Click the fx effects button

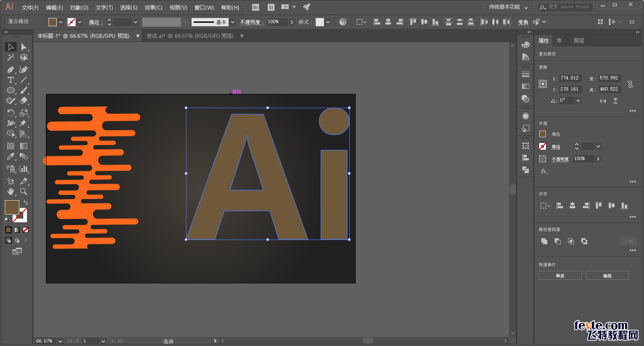pos(544,171)
